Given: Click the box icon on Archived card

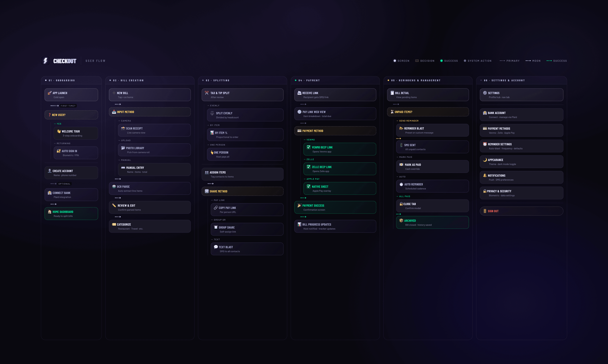Looking at the screenshot, I should click(x=401, y=220).
